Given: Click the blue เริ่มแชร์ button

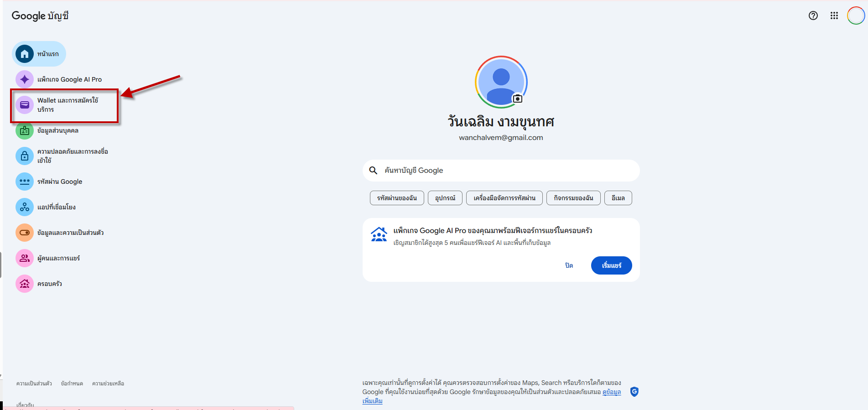Looking at the screenshot, I should point(612,265).
